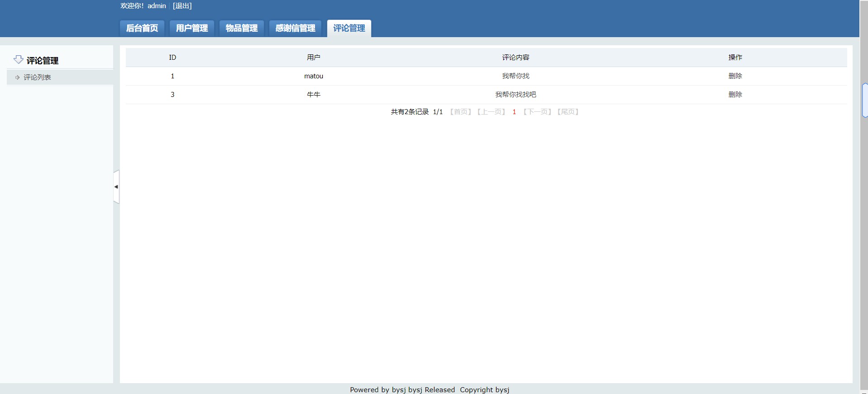
Task: Go to previous page with 上一页
Action: (x=491, y=112)
